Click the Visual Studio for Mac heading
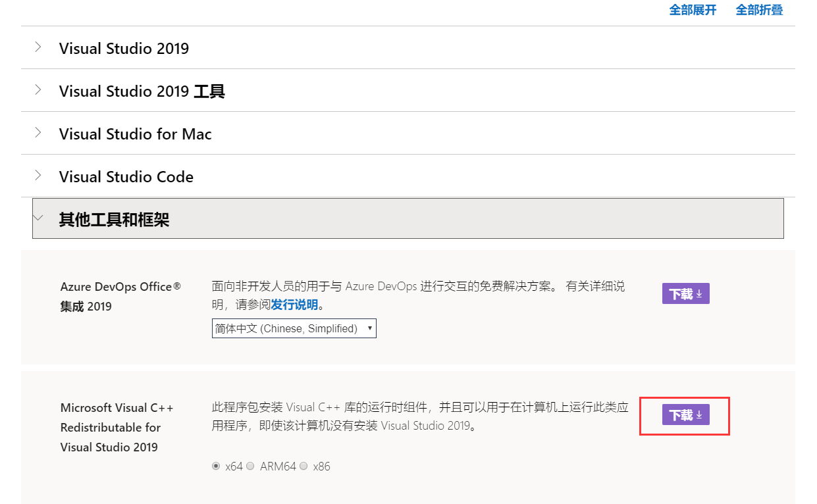 pyautogui.click(x=135, y=134)
